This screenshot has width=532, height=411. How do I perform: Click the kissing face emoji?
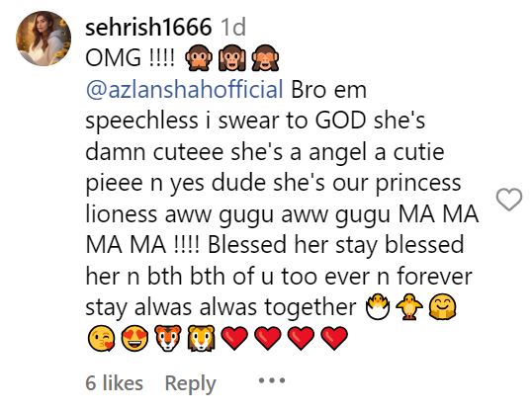click(101, 338)
